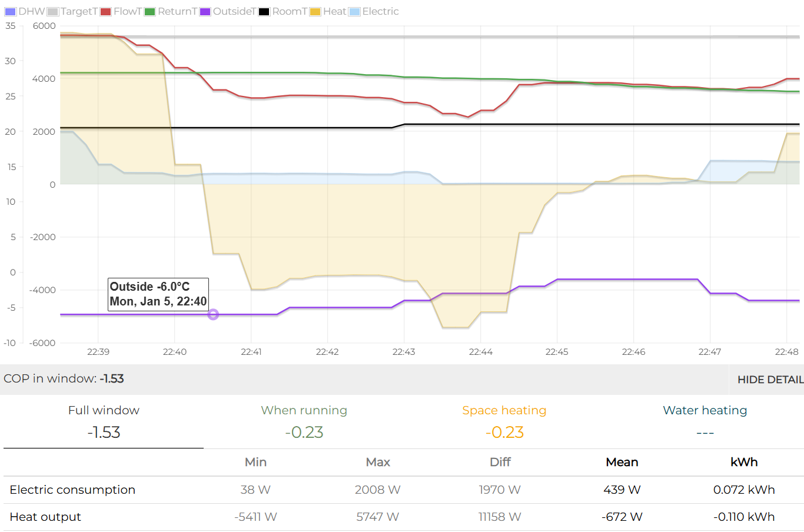Click the TargetT legend color box

tap(53, 12)
